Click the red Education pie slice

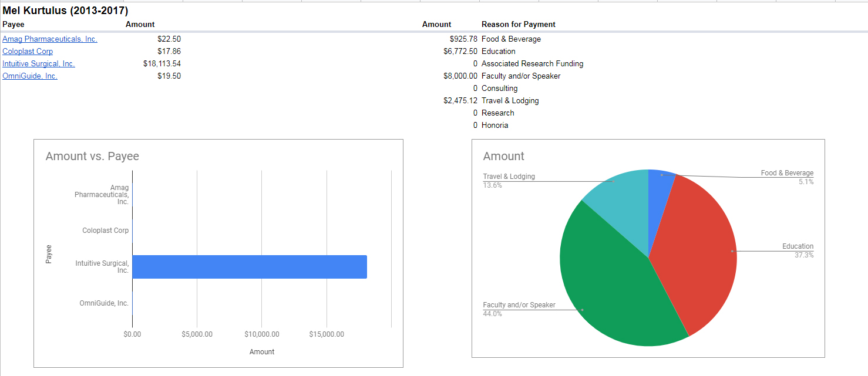coord(699,252)
